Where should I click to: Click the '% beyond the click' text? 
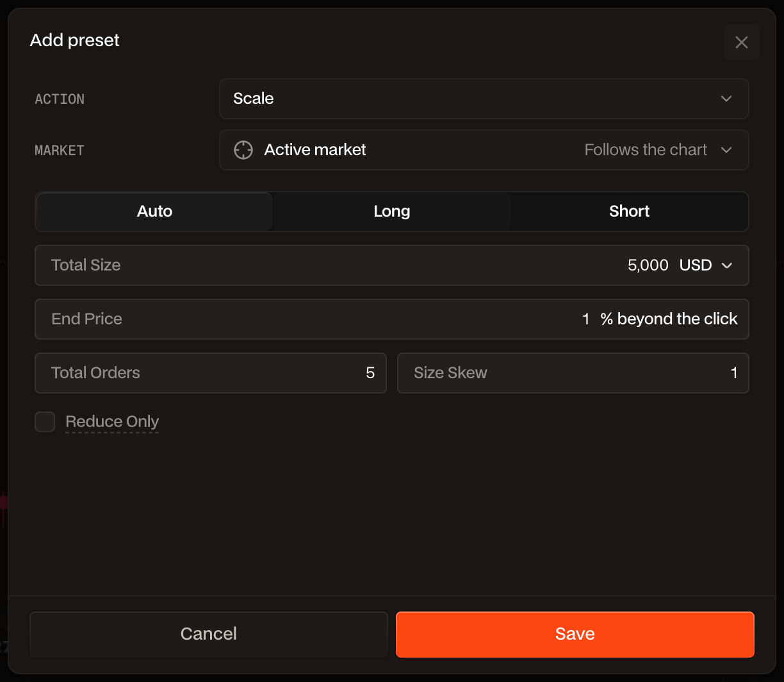669,319
